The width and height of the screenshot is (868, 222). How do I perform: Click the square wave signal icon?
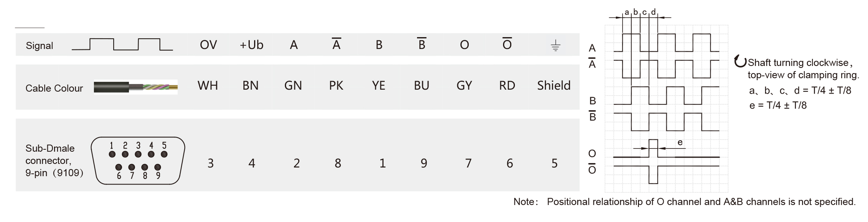(122, 45)
